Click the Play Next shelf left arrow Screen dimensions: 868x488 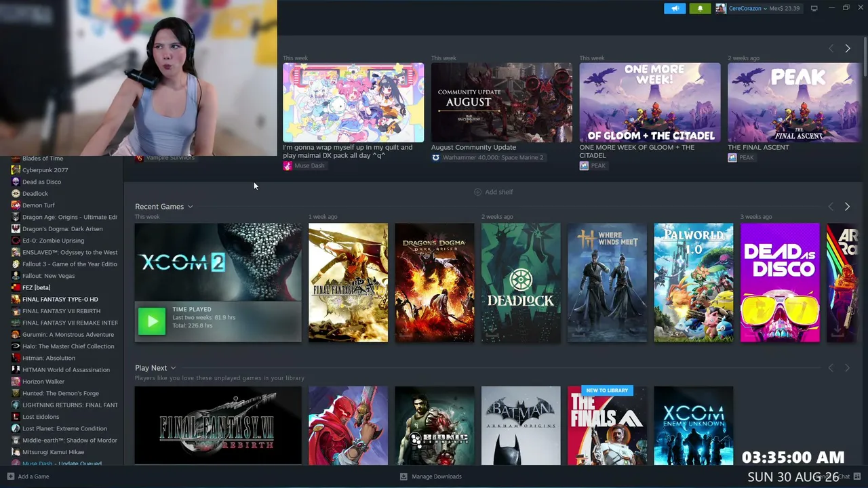click(x=831, y=368)
